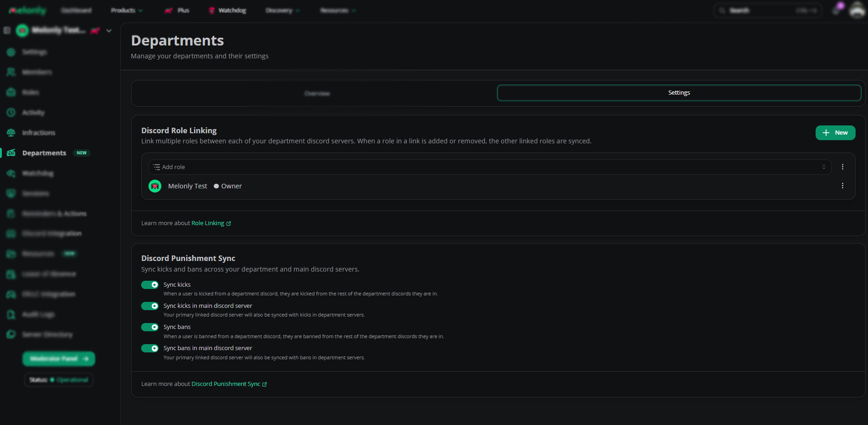Screen dimensions: 868x425
Task: Focus the Search field in top bar
Action: point(768,10)
